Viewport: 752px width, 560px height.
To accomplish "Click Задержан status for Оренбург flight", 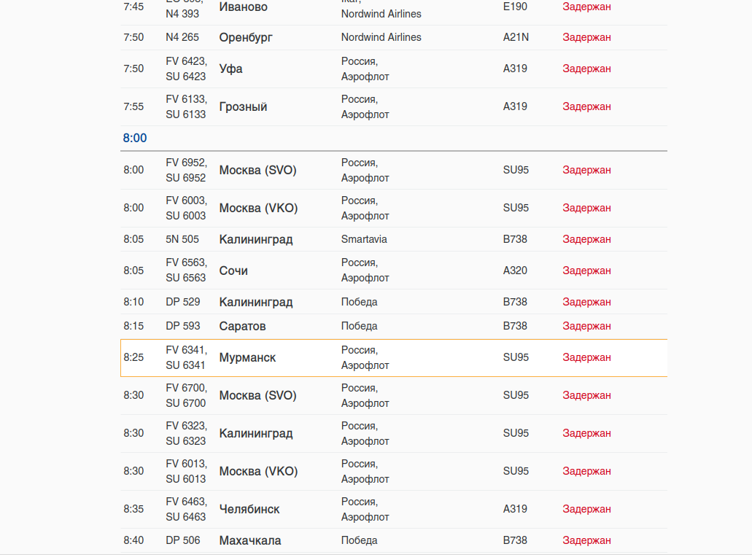I will (x=586, y=37).
